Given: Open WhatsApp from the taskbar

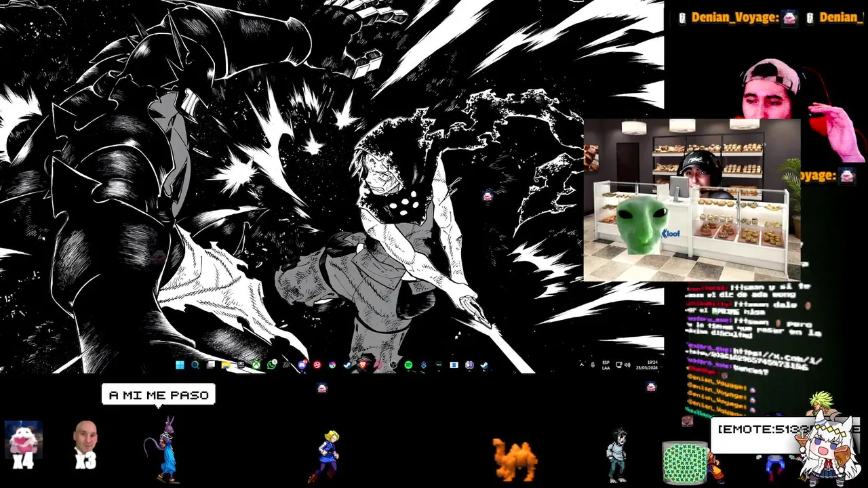Looking at the screenshot, I should click(272, 365).
